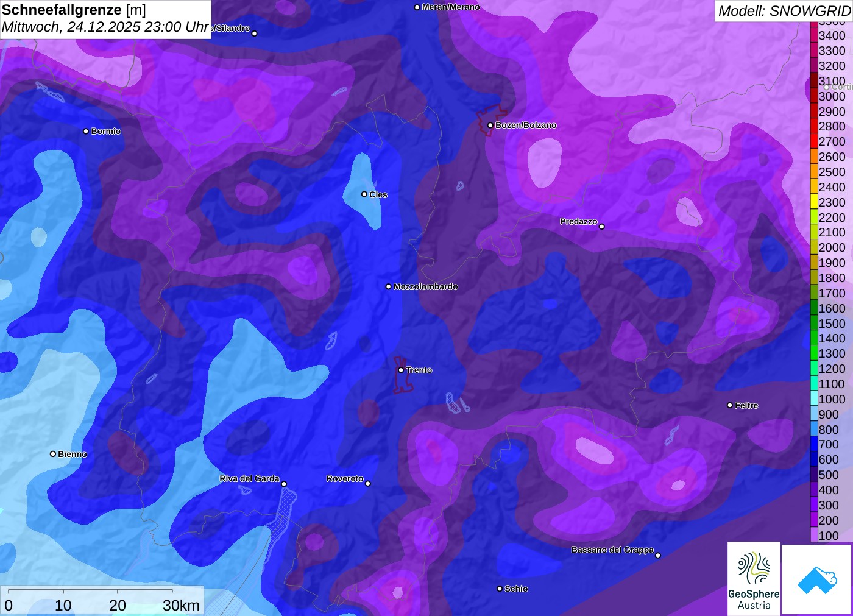Click the Schneefallgrenze [m] title
This screenshot has height=616, width=853.
click(74, 10)
